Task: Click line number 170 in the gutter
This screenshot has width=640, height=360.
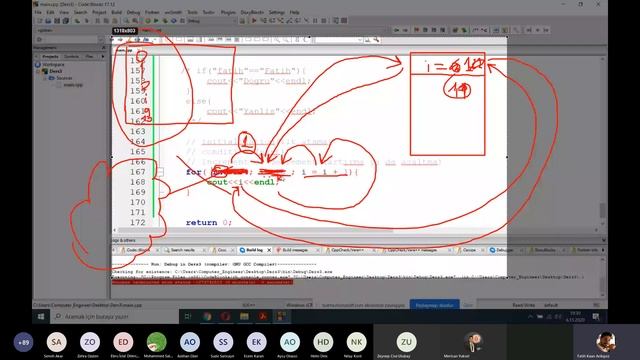Action: tap(138, 202)
